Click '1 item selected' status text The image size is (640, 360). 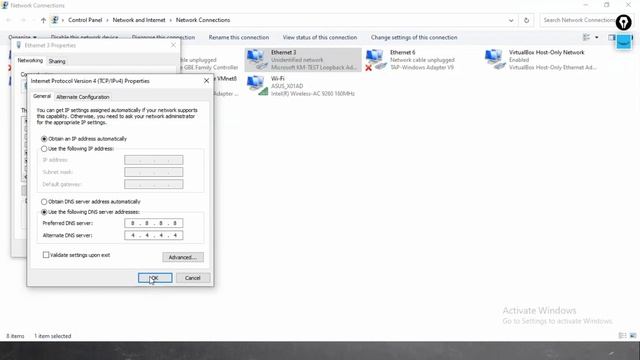pyautogui.click(x=53, y=336)
